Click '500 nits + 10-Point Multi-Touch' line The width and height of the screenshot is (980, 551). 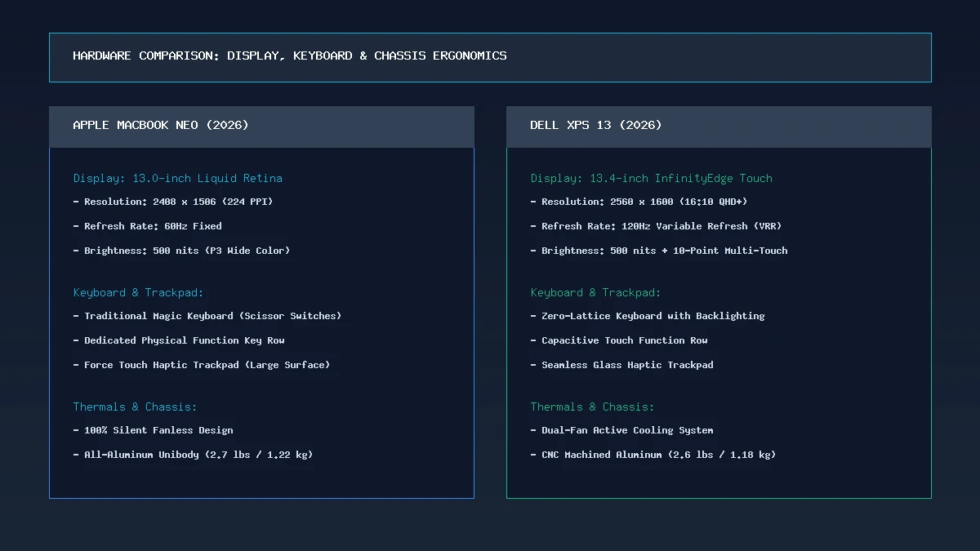pyautogui.click(x=659, y=251)
